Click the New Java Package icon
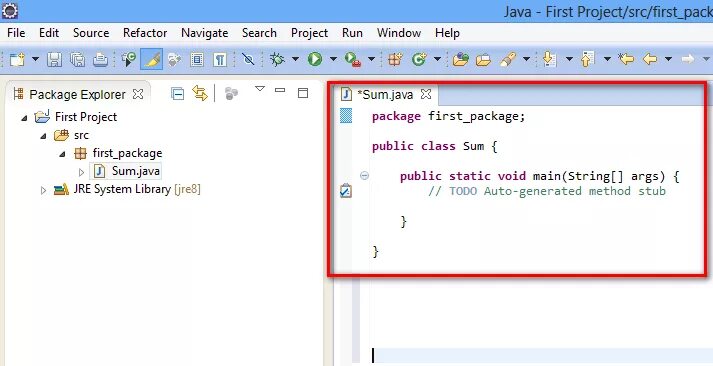This screenshot has height=366, width=713. point(395,60)
